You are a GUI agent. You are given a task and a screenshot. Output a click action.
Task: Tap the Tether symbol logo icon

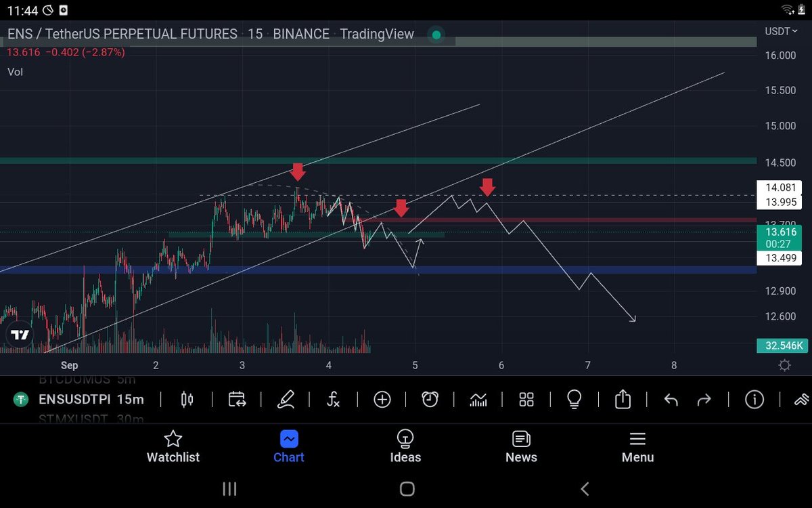pyautogui.click(x=21, y=400)
